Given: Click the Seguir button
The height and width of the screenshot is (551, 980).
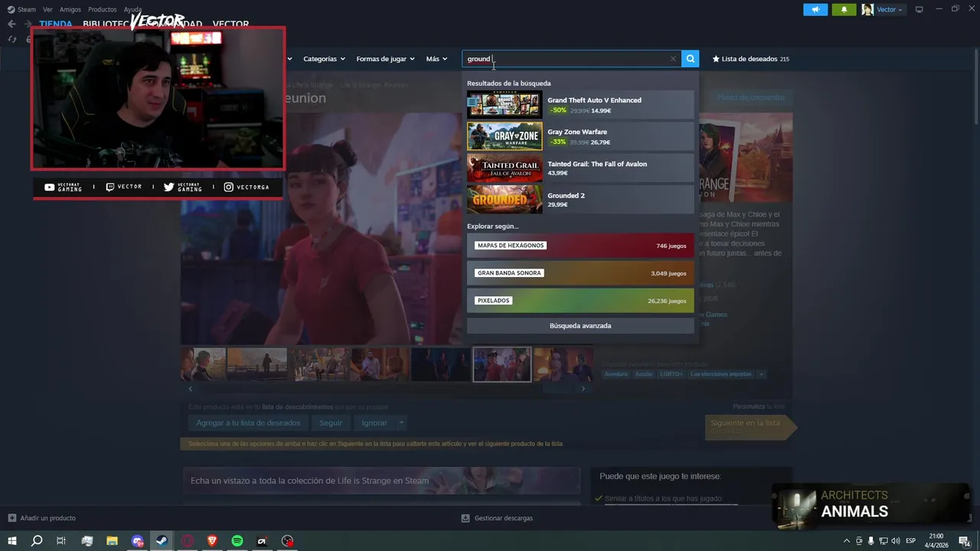Looking at the screenshot, I should point(331,422).
